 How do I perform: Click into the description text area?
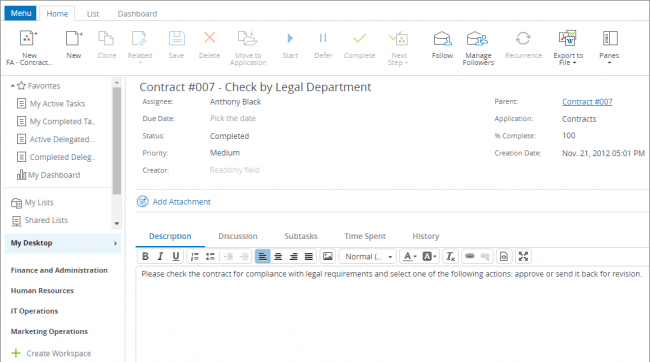(392, 314)
